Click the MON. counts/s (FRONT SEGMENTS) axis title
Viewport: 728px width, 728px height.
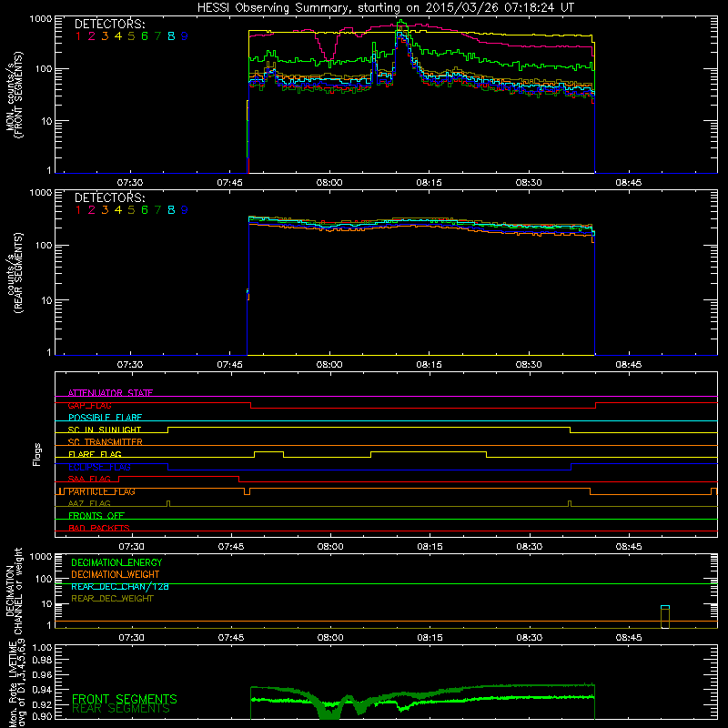click(14, 95)
